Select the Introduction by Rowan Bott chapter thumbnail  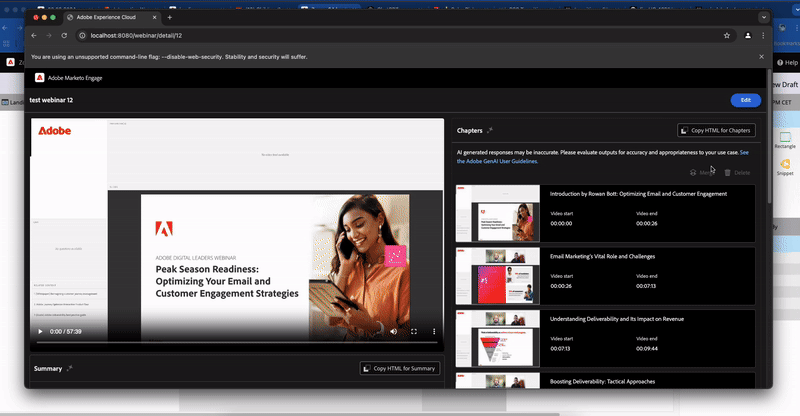tap(497, 213)
